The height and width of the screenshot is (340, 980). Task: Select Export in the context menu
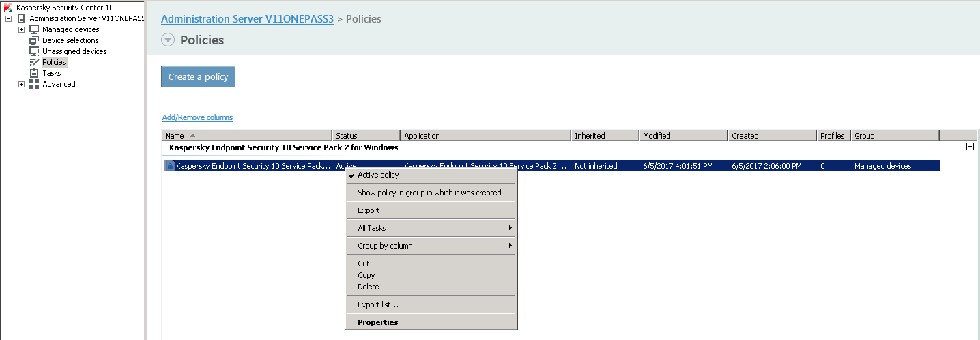coord(369,210)
